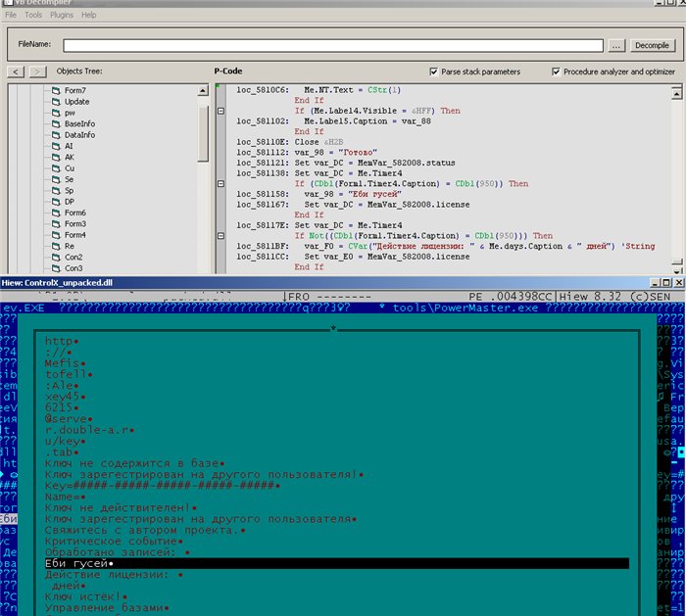The image size is (686, 616).
Task: Select the Form6 object icon
Action: coord(56,213)
